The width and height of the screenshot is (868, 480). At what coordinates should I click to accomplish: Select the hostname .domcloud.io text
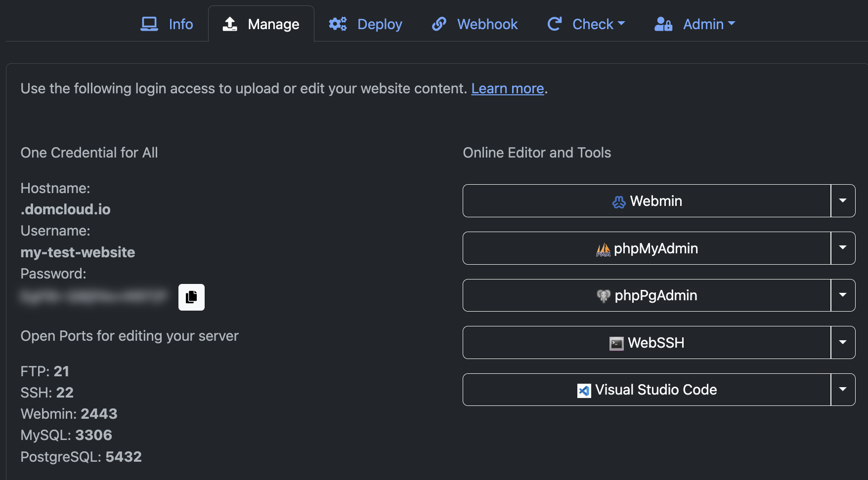click(x=66, y=209)
